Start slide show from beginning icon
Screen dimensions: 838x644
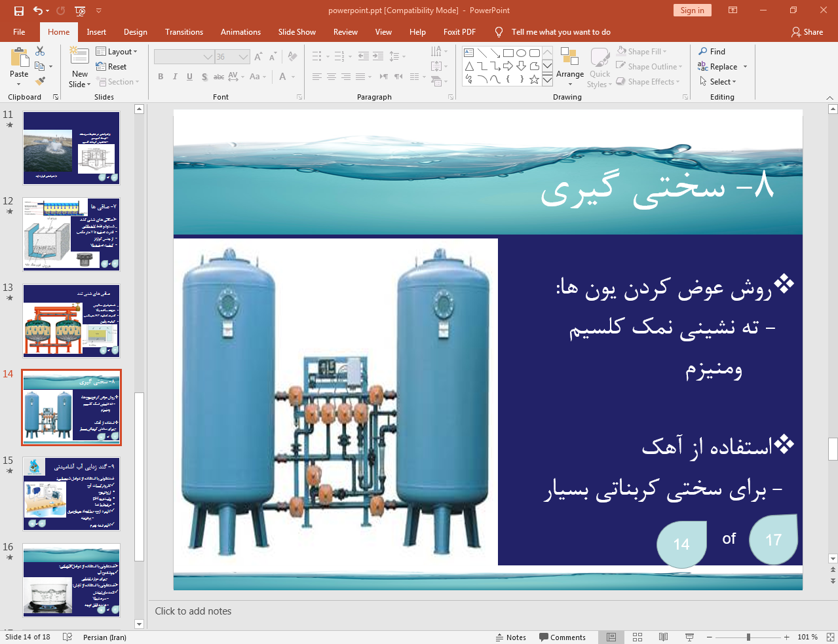pos(80,10)
